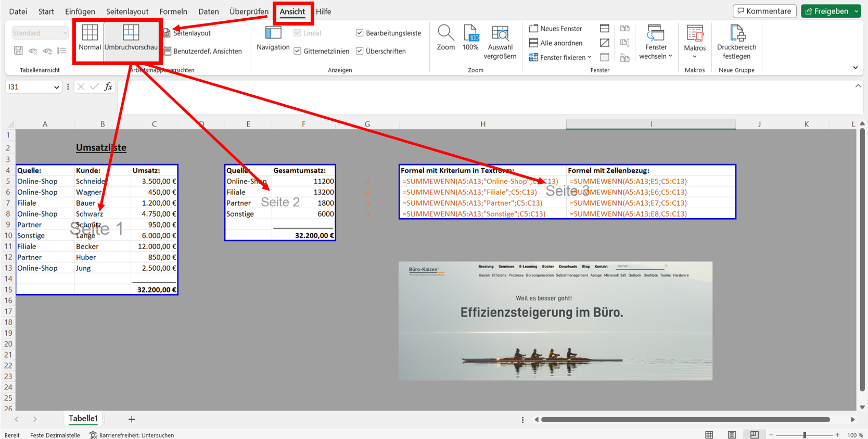
Task: Open the Makros dropdown
Action: 695,42
